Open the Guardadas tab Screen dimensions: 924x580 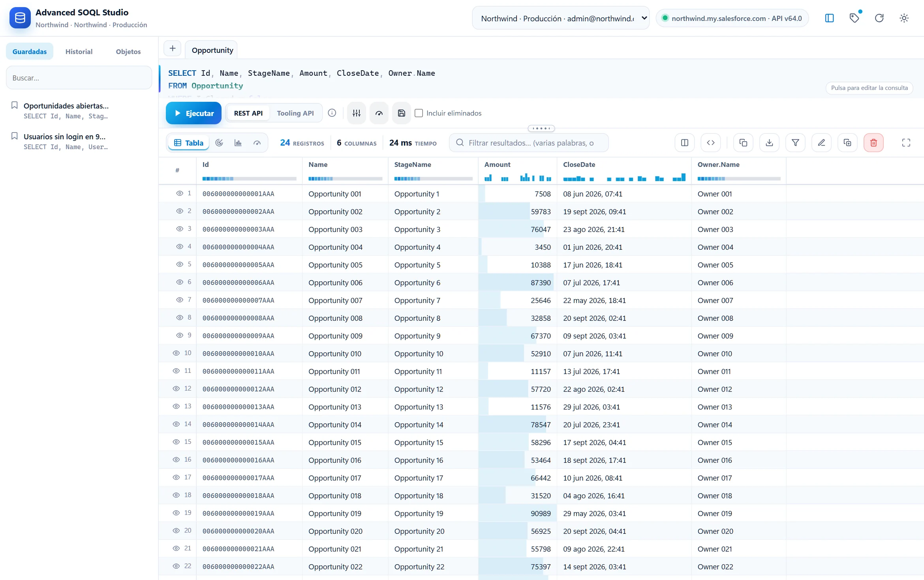click(x=30, y=52)
